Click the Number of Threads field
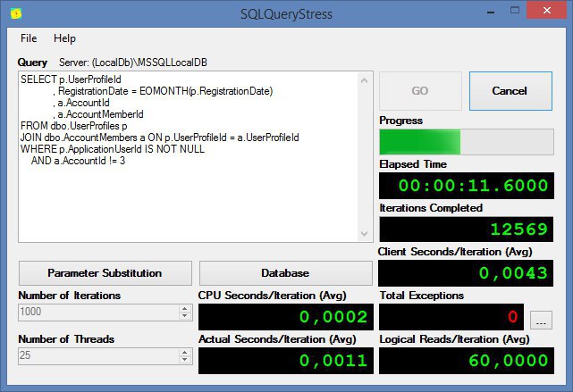 pos(97,356)
